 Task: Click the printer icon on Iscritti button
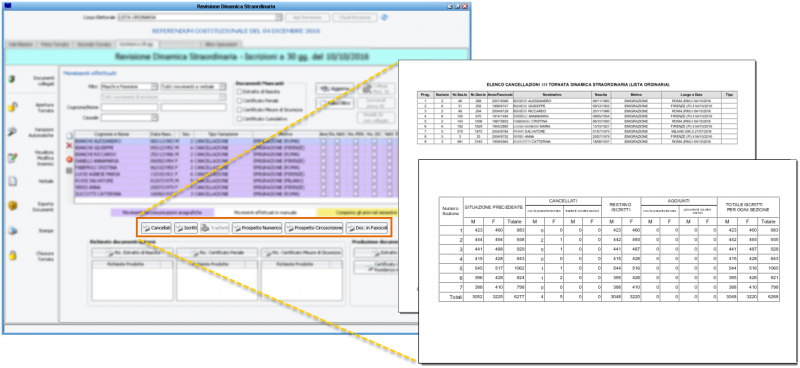point(180,228)
